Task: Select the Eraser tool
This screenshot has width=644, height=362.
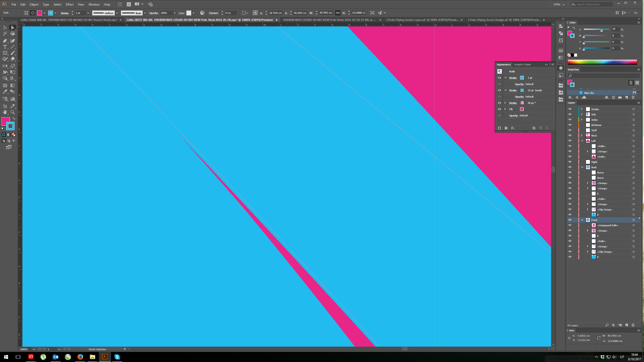Action: pos(12,59)
